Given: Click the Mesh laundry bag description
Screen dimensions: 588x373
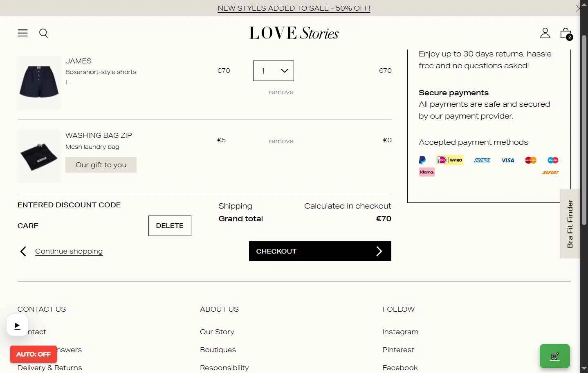Looking at the screenshot, I should pos(92,147).
